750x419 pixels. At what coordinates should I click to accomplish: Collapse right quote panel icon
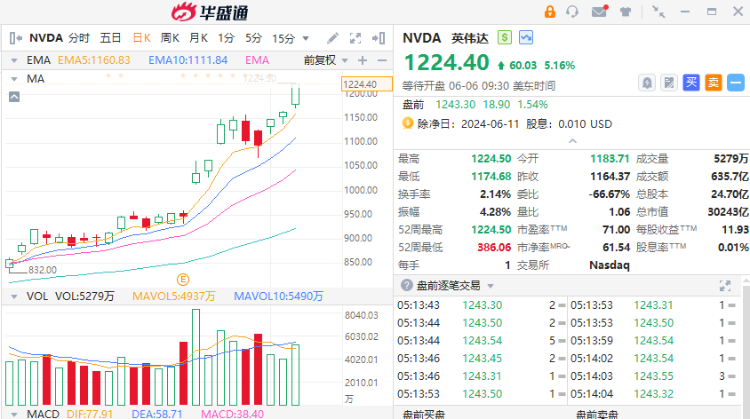click(x=378, y=38)
